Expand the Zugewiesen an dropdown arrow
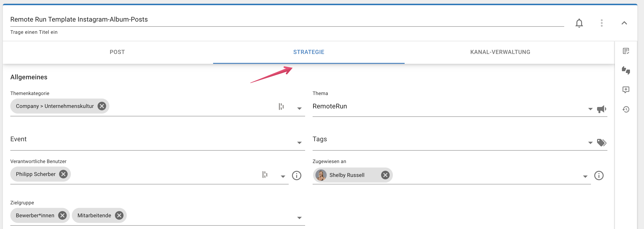The width and height of the screenshot is (644, 229). pyautogui.click(x=585, y=176)
